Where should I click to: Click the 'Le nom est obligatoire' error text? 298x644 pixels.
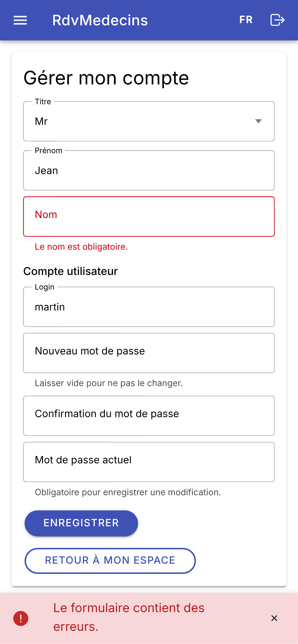point(81,247)
